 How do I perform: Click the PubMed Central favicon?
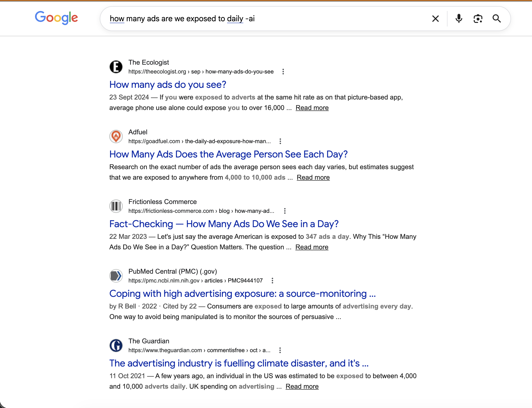pyautogui.click(x=116, y=276)
